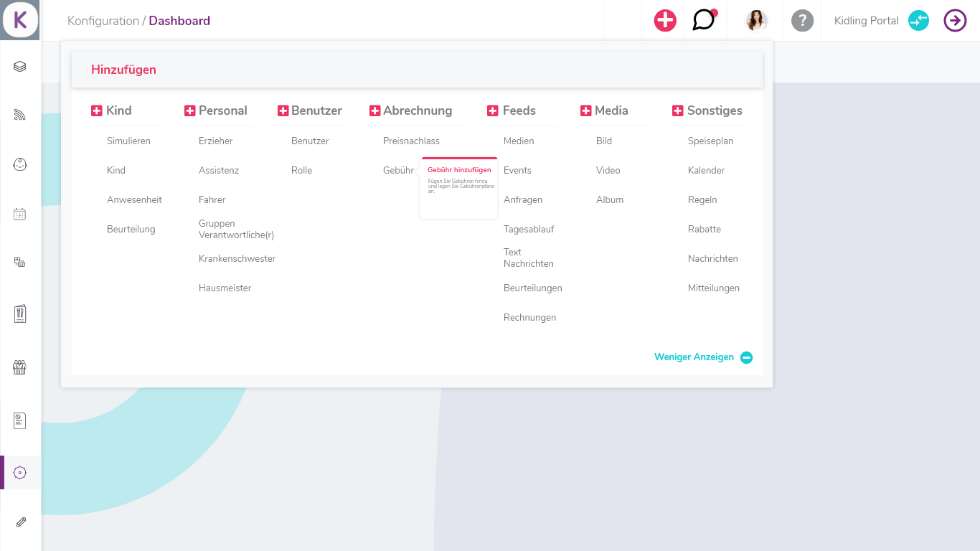Select the child face icon in the sidebar
980x551 pixels.
point(19,164)
